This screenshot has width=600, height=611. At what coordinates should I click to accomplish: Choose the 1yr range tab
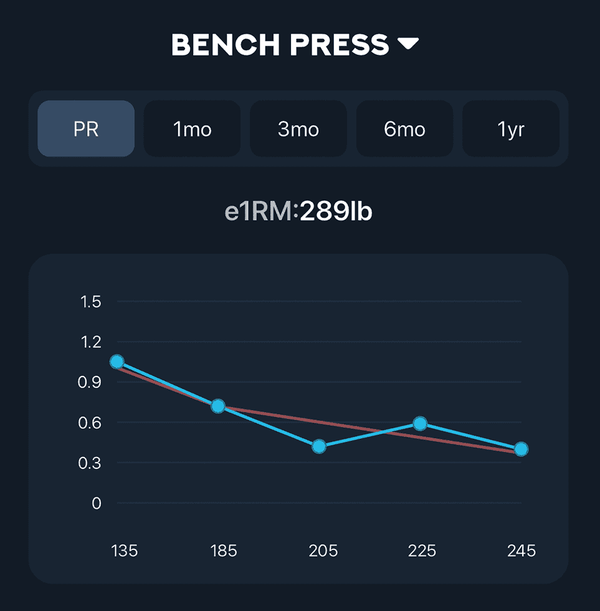(510, 129)
